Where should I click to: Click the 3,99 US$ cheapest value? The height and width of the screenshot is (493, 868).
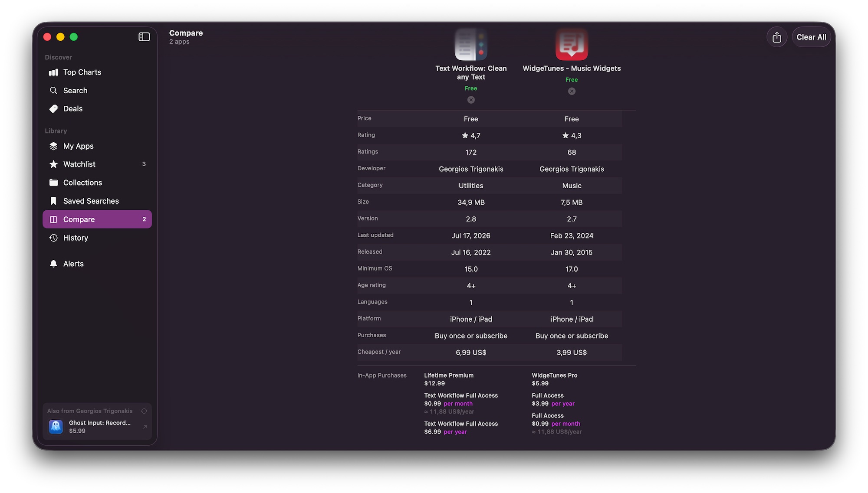tap(572, 353)
